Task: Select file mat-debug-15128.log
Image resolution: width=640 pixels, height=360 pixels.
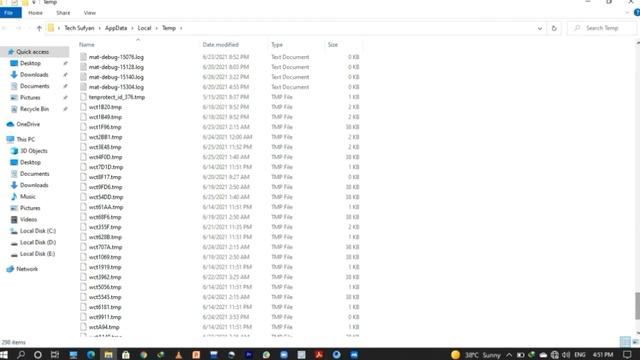Action: (x=116, y=67)
